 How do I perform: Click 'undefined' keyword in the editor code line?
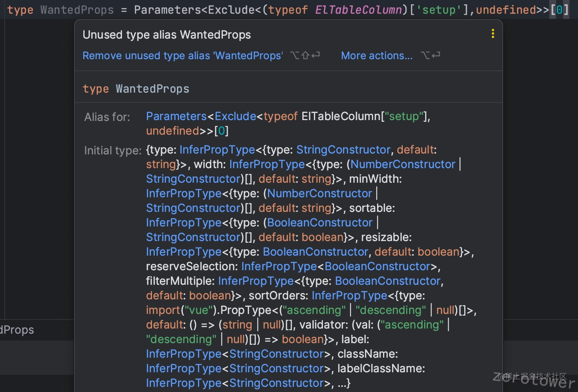[x=506, y=10]
